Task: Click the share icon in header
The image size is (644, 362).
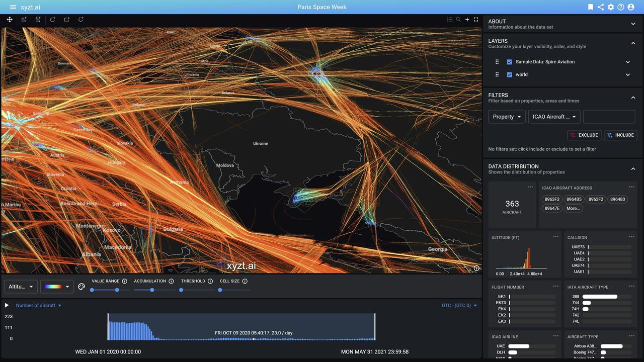Action: 601,7
